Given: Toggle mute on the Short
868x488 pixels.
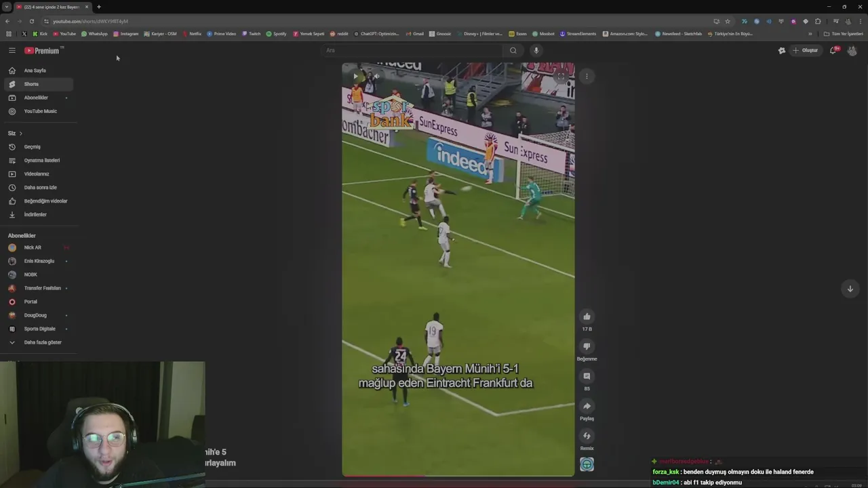Looking at the screenshot, I should [x=376, y=76].
